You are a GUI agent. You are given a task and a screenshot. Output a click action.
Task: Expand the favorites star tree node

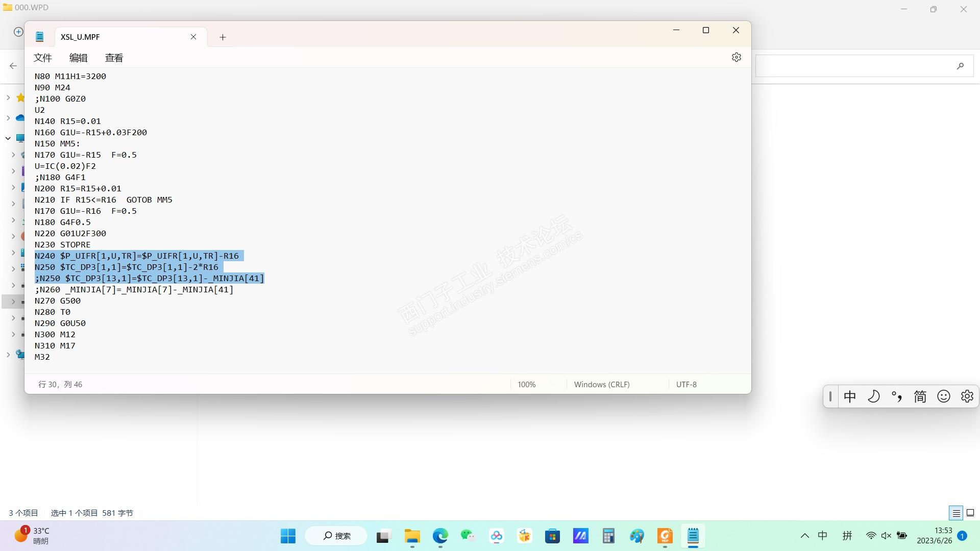pos(8,97)
